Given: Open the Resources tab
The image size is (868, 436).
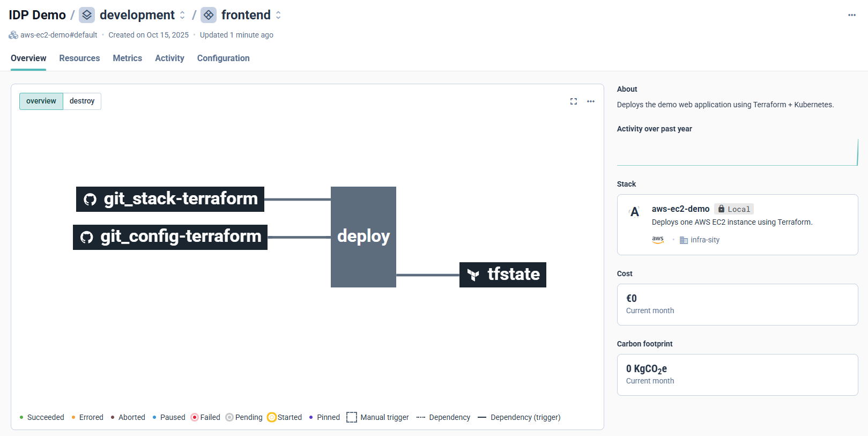Looking at the screenshot, I should click(79, 58).
